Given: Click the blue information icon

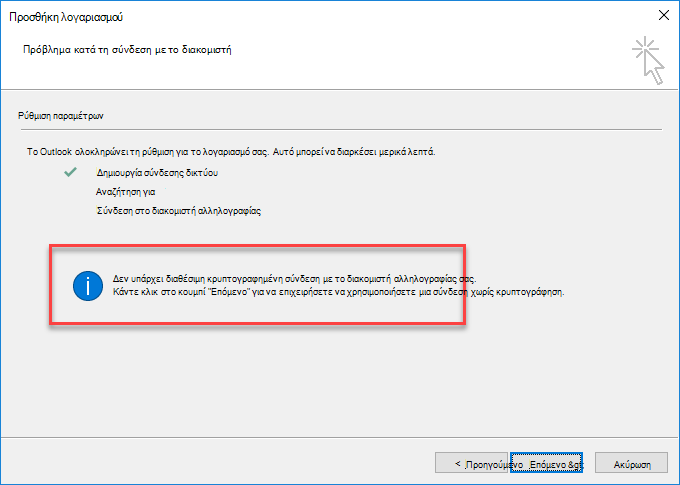Looking at the screenshot, I should coord(88,286).
